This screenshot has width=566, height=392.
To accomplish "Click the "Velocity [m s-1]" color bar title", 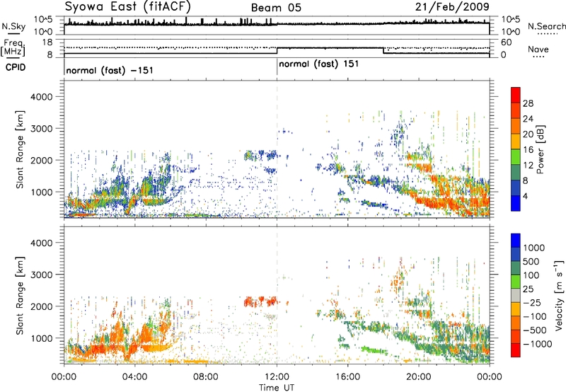I will point(559,295).
